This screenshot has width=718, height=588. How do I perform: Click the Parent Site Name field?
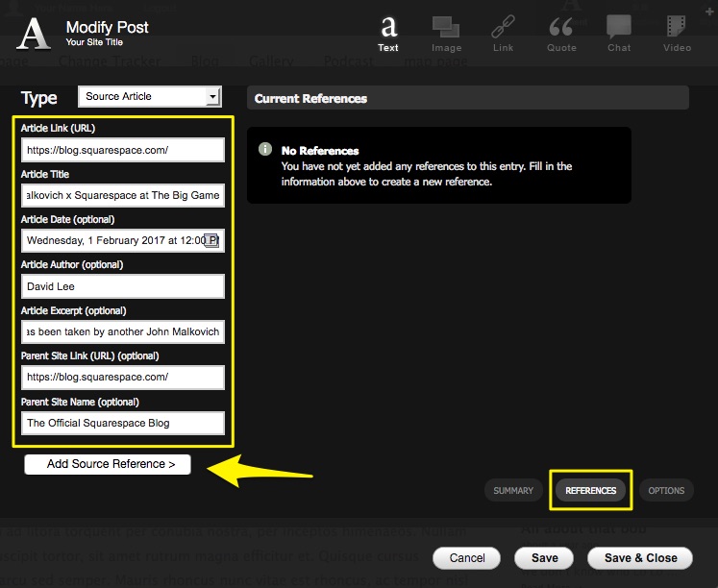pos(123,423)
